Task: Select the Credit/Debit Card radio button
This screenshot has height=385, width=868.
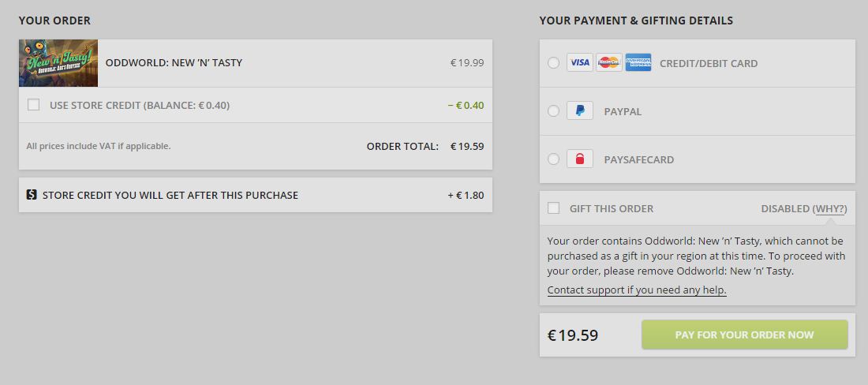Action: coord(553,63)
